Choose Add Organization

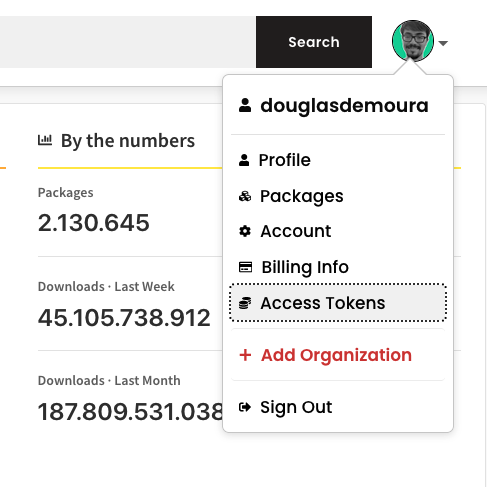(338, 355)
